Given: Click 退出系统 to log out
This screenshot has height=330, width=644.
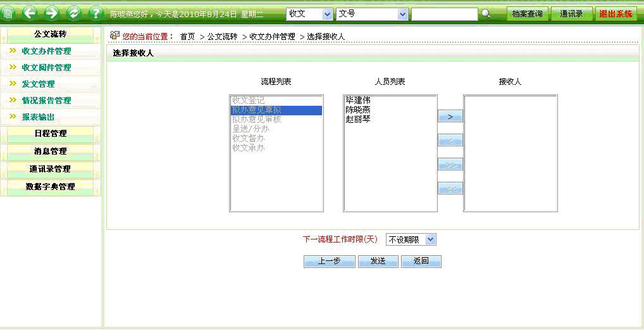Looking at the screenshot, I should point(616,14).
